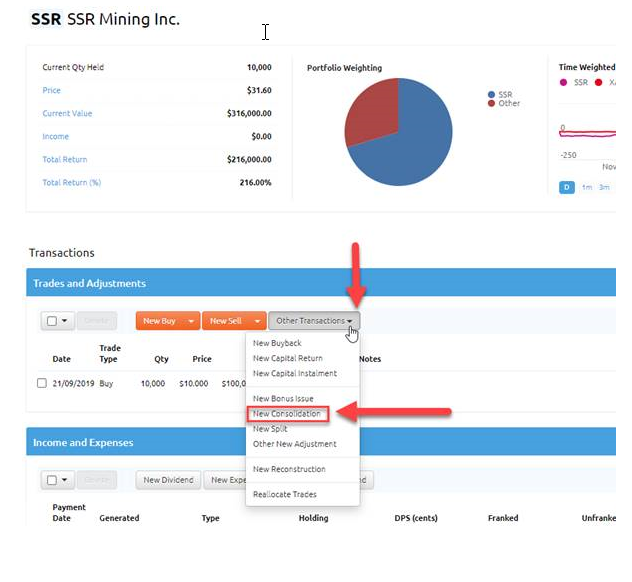Select New Capital Return option
This screenshot has height=582, width=632.
pos(288,358)
